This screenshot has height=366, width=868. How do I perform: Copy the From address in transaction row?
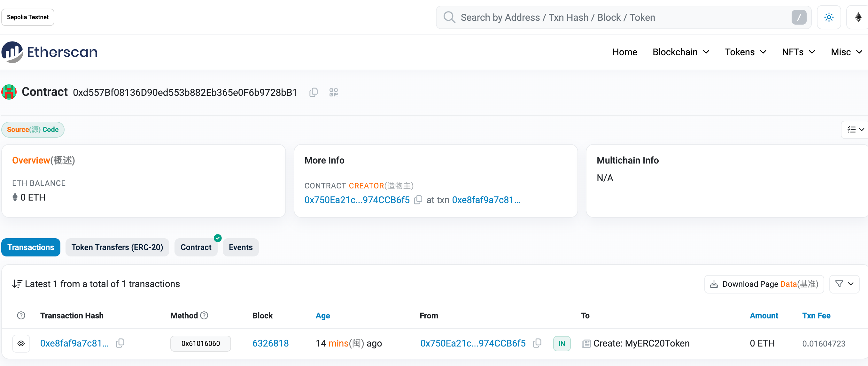point(538,343)
